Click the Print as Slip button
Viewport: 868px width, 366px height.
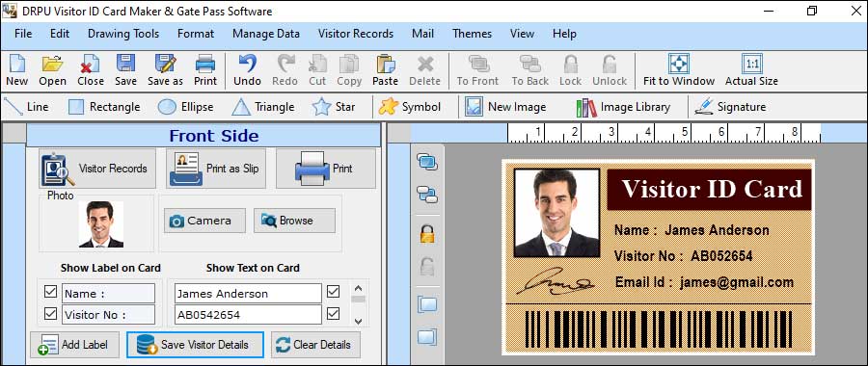click(216, 169)
